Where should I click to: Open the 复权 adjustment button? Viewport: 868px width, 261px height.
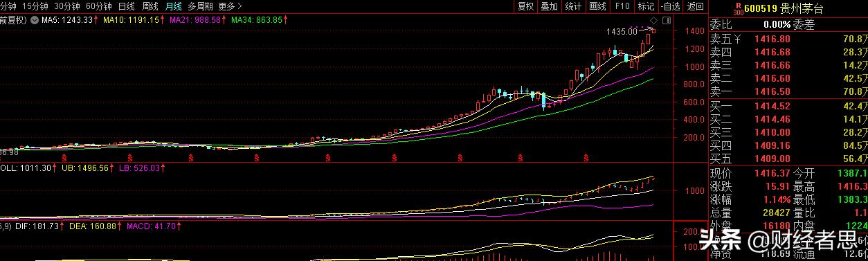click(x=526, y=6)
